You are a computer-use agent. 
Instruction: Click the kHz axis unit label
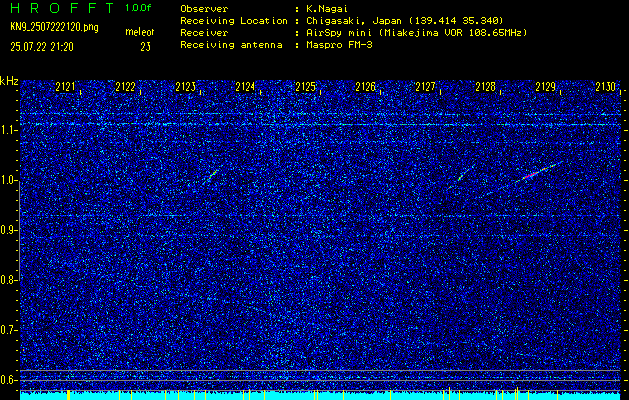pos(9,81)
